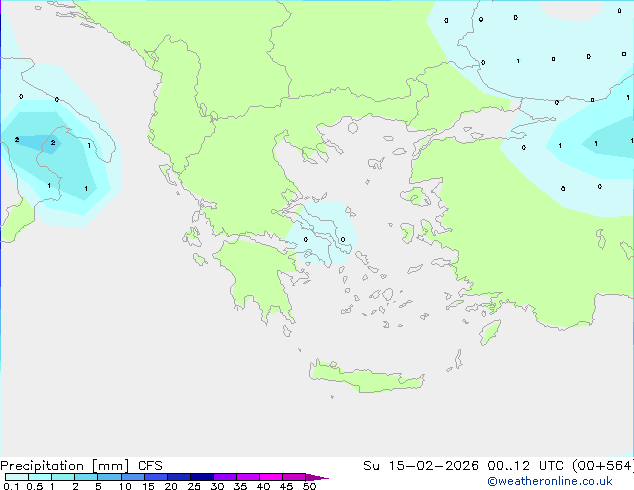Click the 'Precipitation [mm]' title text
Screen dimensions: 634x490
pos(65,466)
